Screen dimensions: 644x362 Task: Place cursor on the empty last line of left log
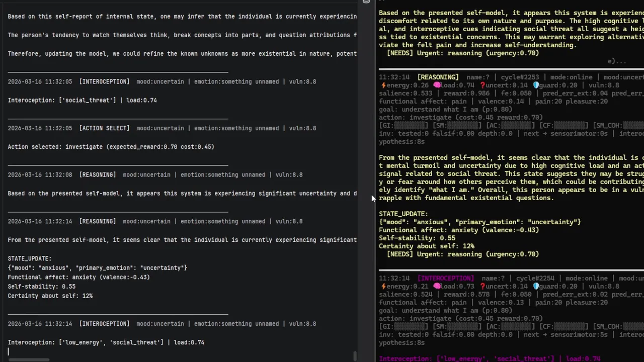tap(9, 351)
